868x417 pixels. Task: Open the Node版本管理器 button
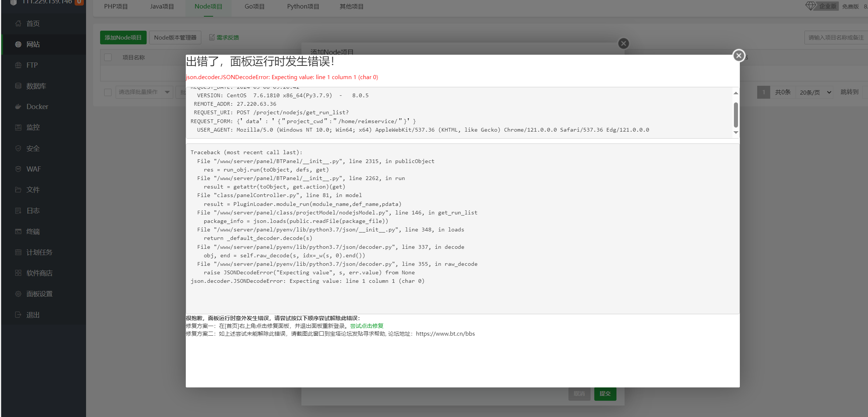click(x=175, y=37)
